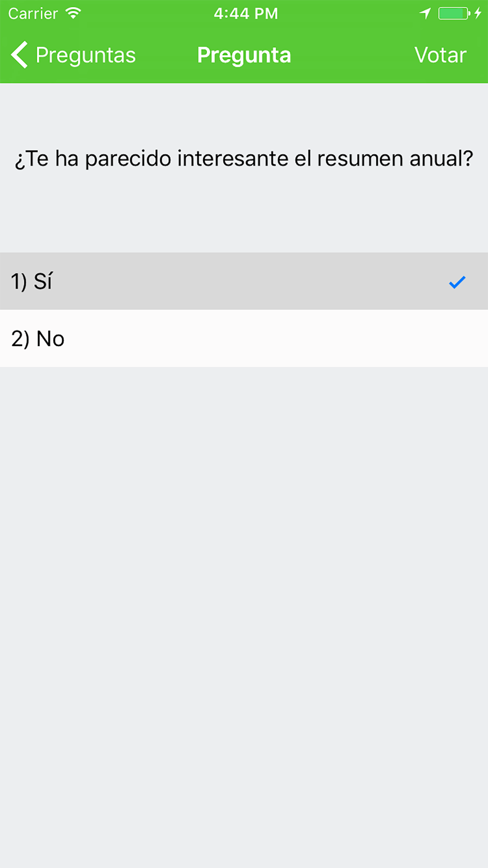This screenshot has width=488, height=868.
Task: Click the location services arrow icon
Action: [425, 13]
